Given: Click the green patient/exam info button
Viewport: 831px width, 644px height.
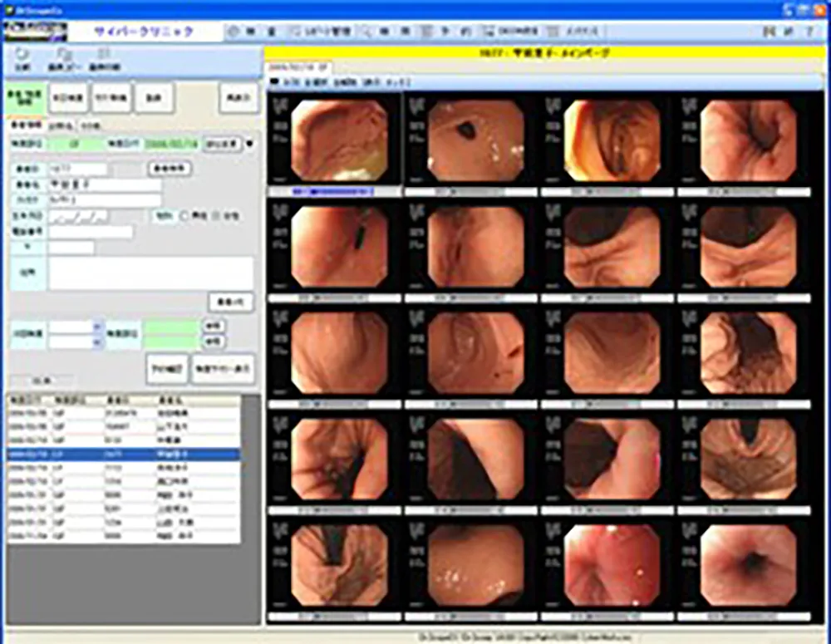Looking at the screenshot, I should 27,98.
